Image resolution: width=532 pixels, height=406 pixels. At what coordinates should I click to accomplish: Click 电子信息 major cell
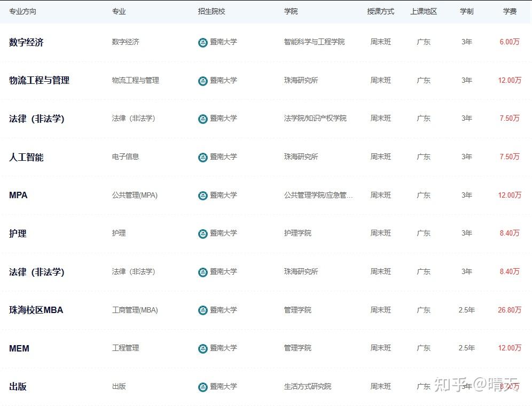click(126, 157)
